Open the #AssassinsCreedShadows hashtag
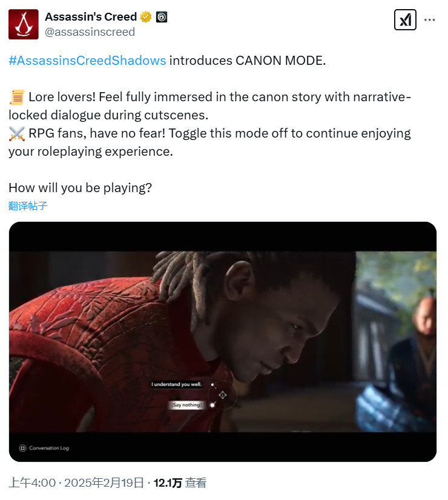This screenshot has width=448, height=500. 87,60
